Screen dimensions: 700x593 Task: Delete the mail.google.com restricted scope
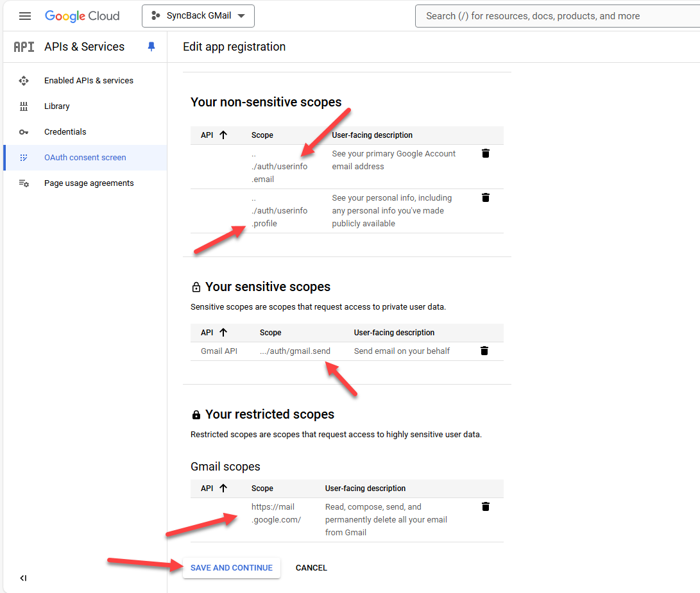[486, 506]
